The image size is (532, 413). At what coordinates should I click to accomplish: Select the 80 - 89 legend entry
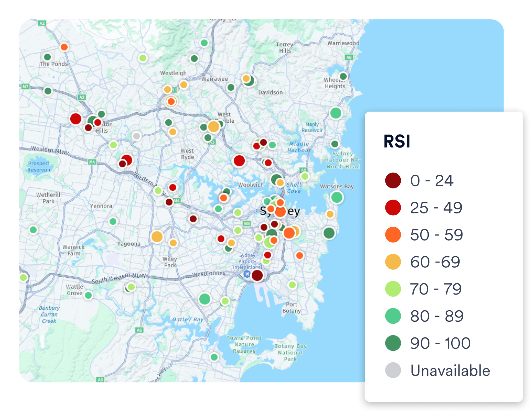click(x=436, y=316)
